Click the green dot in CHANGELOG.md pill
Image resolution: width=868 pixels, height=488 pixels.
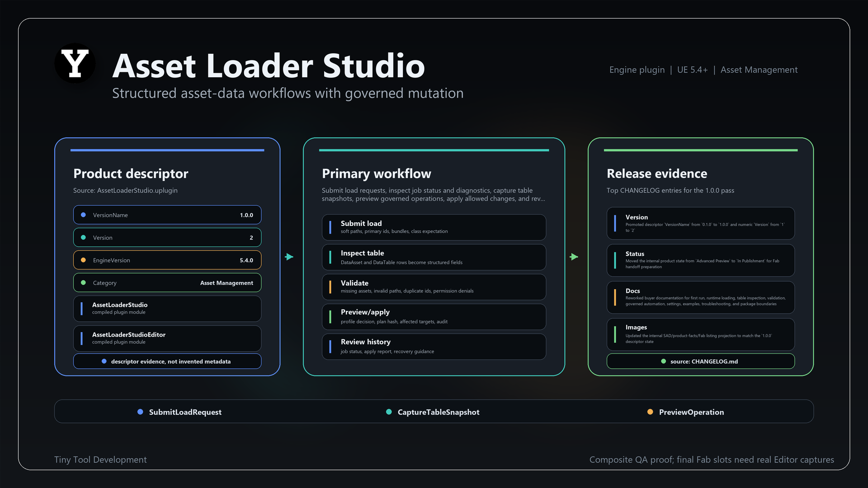pos(664,361)
